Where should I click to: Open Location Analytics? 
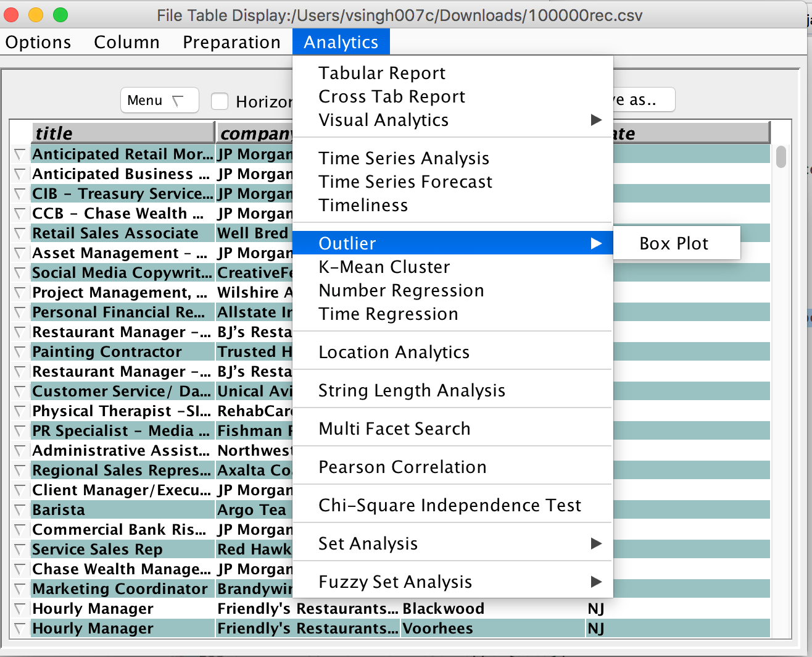394,352
